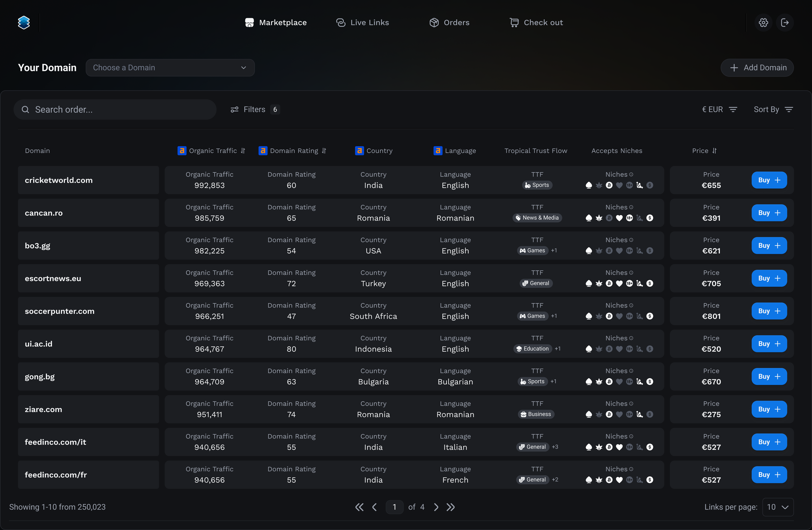812x530 pixels.
Task: Click the stacked layers app logo
Action: pos(24,23)
